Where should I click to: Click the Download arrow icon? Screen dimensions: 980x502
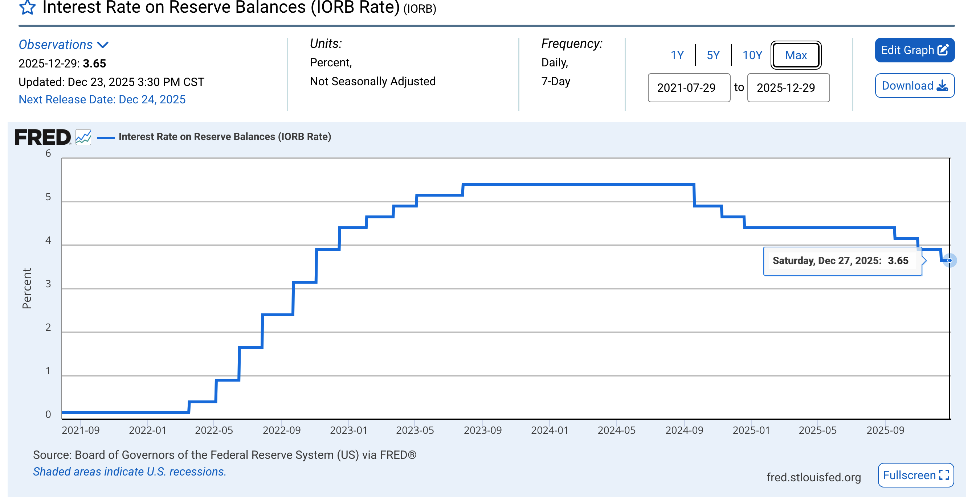point(942,86)
